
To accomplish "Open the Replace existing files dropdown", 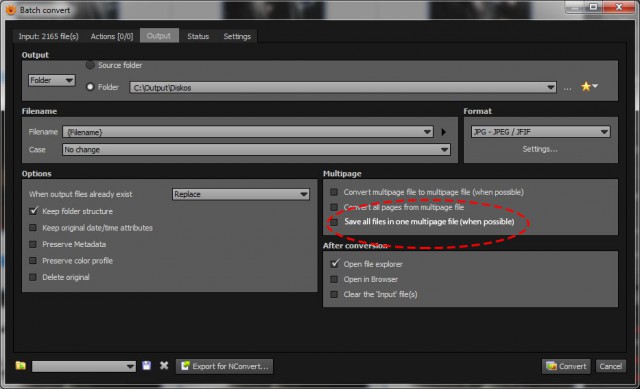I will tap(241, 194).
